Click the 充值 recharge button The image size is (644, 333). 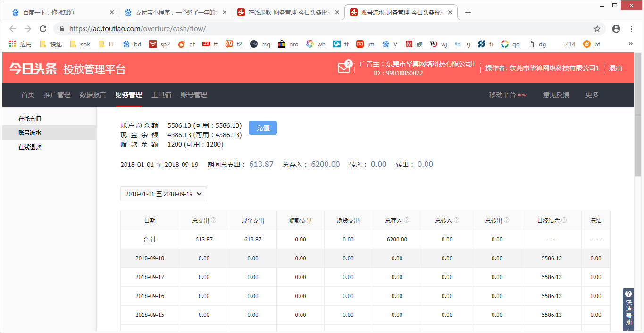coord(263,128)
